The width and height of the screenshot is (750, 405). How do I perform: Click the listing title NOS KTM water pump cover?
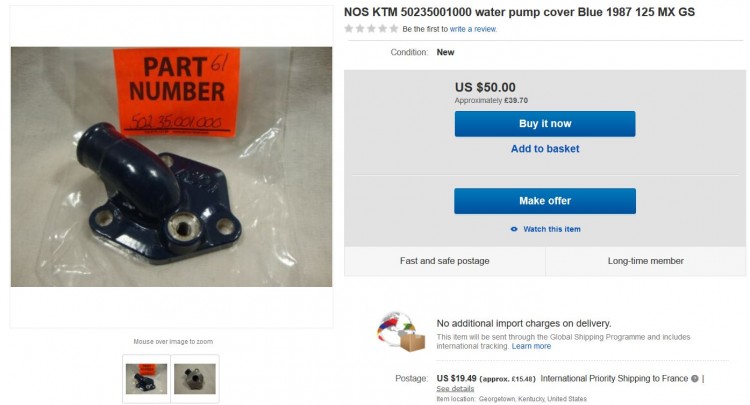[519, 12]
